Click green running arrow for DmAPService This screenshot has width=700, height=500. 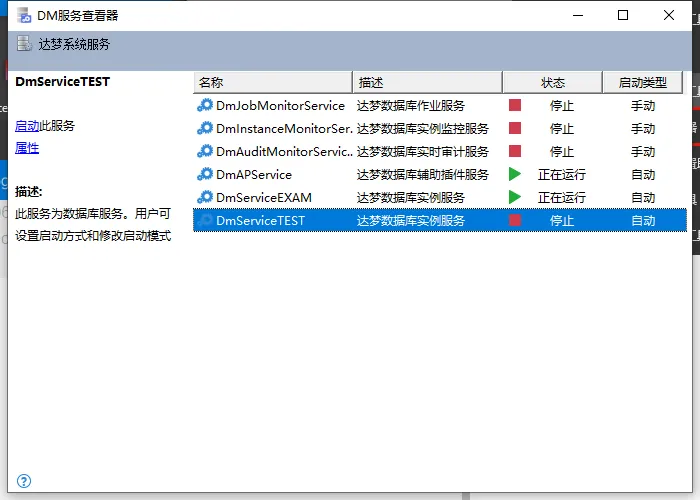515,174
